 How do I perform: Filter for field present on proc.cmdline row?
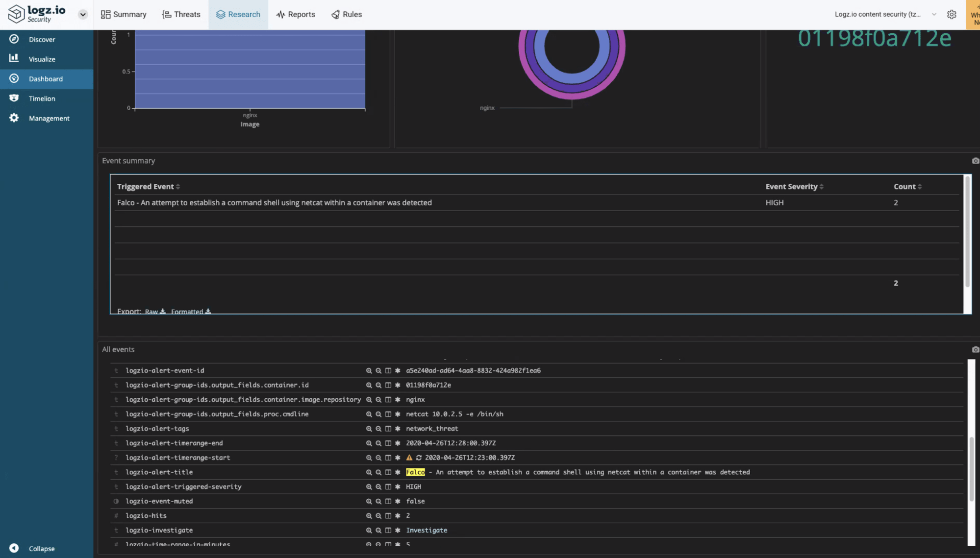398,414
